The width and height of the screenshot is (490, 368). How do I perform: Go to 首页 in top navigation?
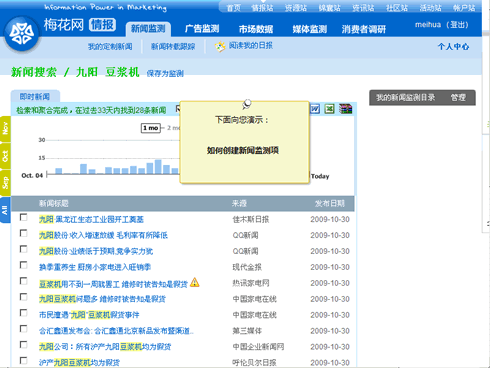click(x=233, y=8)
